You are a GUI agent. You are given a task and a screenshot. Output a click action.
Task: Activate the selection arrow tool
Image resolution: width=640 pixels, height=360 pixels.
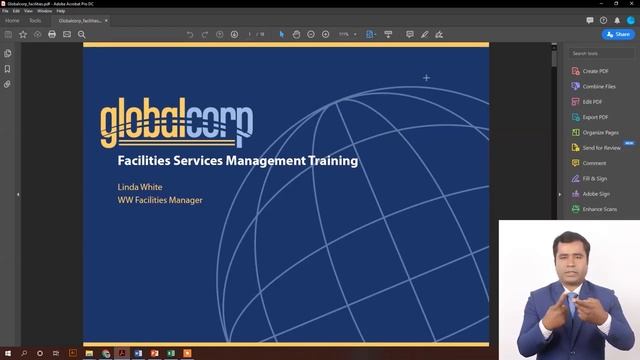[x=282, y=35]
